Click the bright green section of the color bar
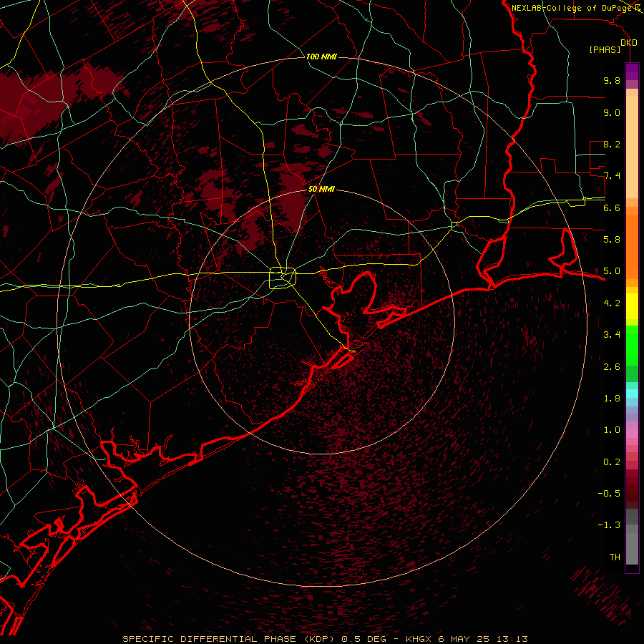 pyautogui.click(x=632, y=345)
